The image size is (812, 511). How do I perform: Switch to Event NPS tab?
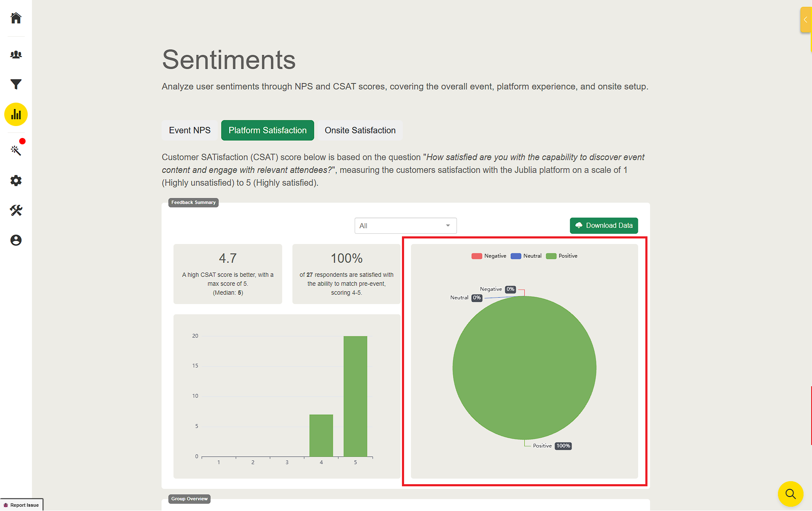click(190, 130)
